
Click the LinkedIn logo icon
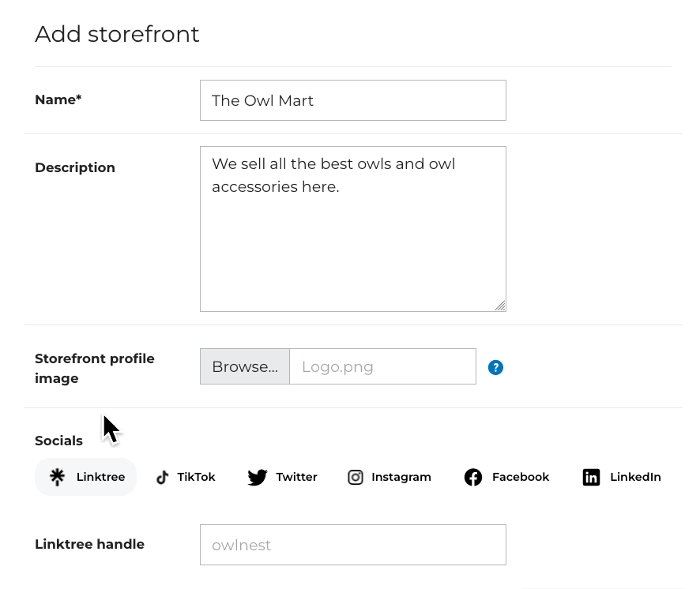tap(591, 477)
